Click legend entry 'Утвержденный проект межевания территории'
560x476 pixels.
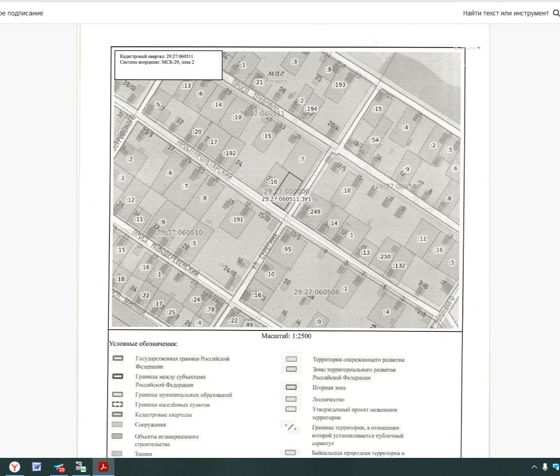point(355,413)
